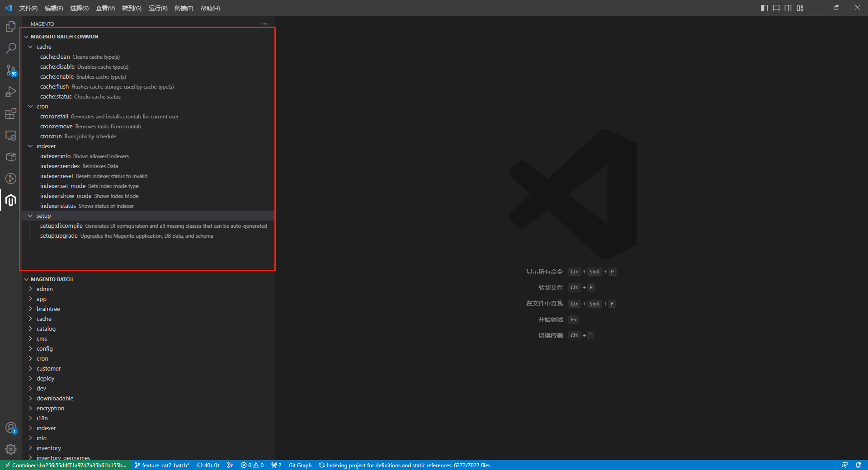
Task: Run the setup:upgrade command
Action: (148, 235)
